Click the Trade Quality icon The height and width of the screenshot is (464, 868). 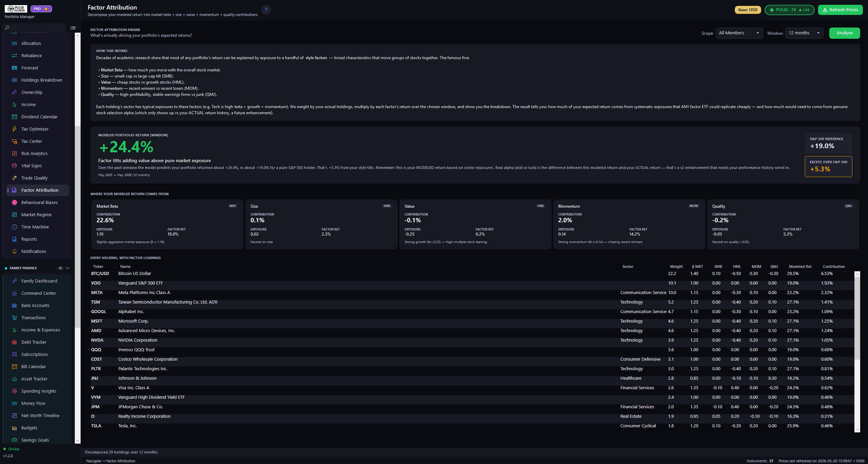pos(14,178)
